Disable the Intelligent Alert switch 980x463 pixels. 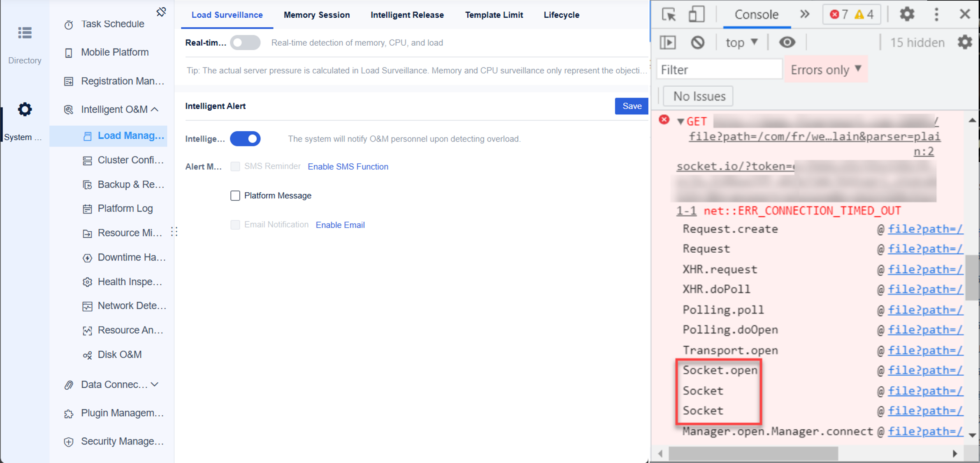[245, 139]
